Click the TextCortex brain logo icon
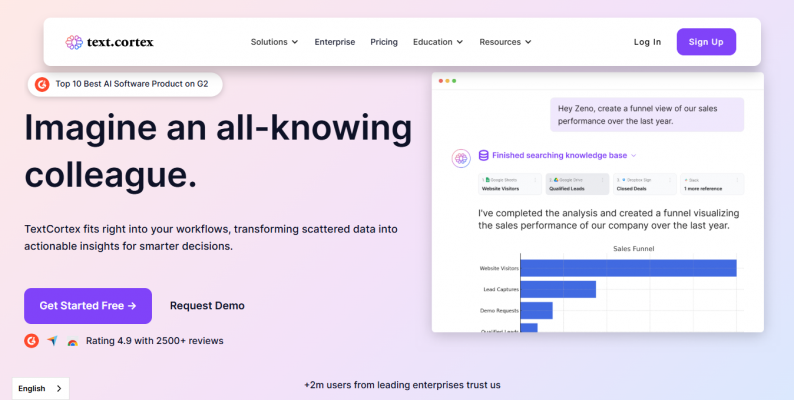The width and height of the screenshot is (794, 400). [73, 42]
